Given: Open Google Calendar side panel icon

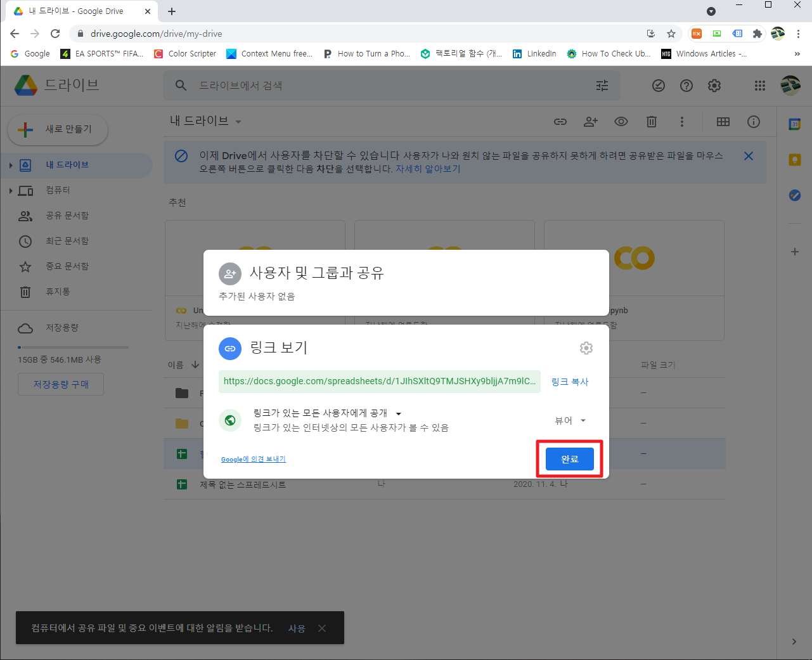Looking at the screenshot, I should click(795, 124).
